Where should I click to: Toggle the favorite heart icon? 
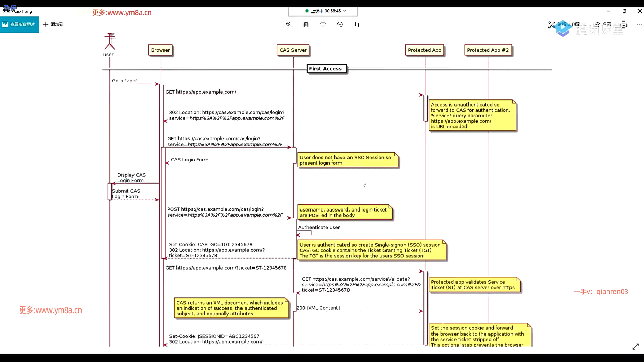(x=323, y=24)
